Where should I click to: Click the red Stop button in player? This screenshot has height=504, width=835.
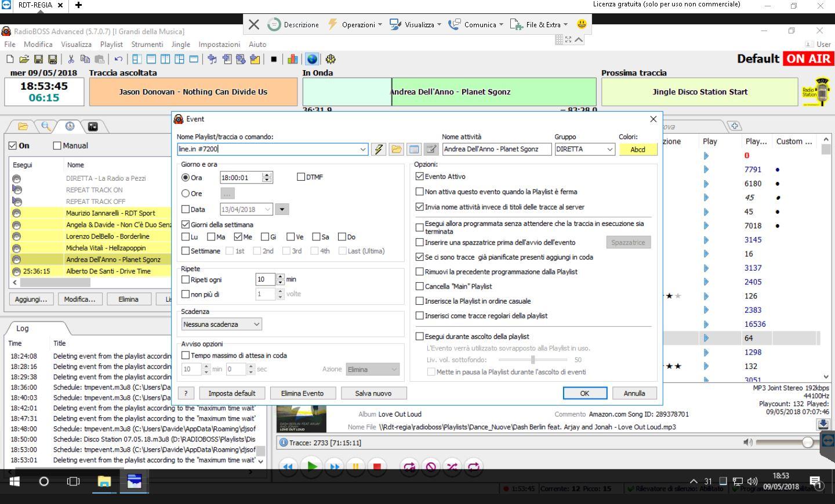coord(377,466)
